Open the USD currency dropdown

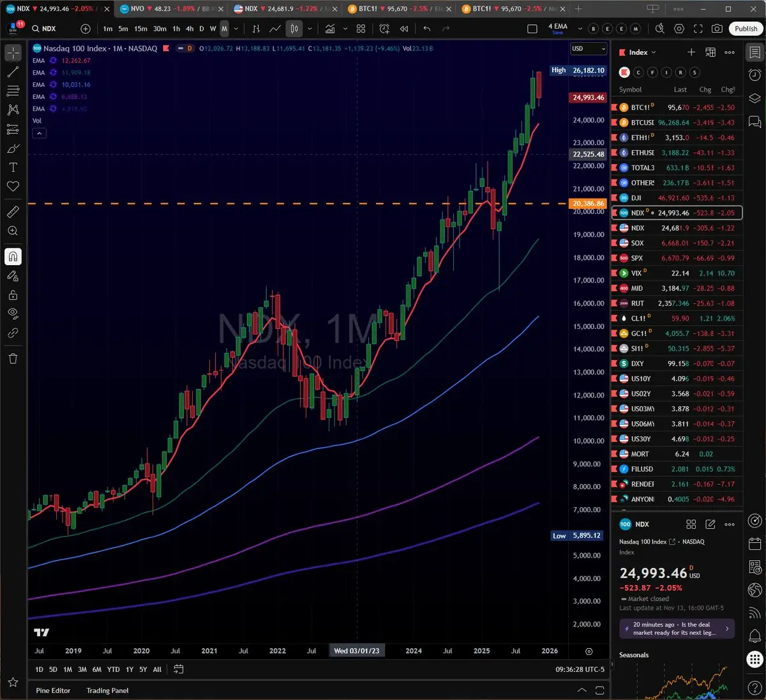click(x=588, y=49)
